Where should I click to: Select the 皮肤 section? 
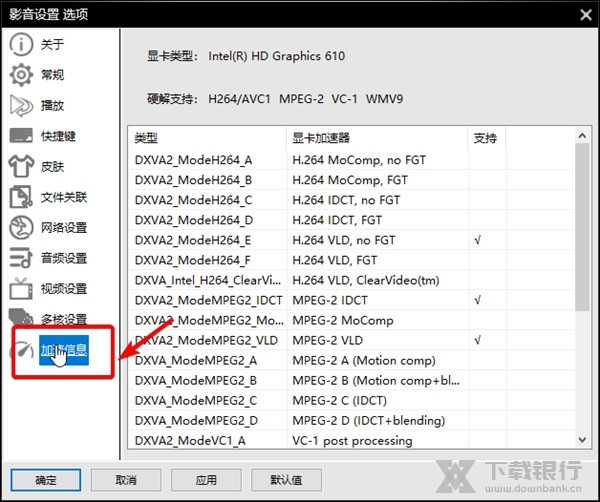[52, 166]
